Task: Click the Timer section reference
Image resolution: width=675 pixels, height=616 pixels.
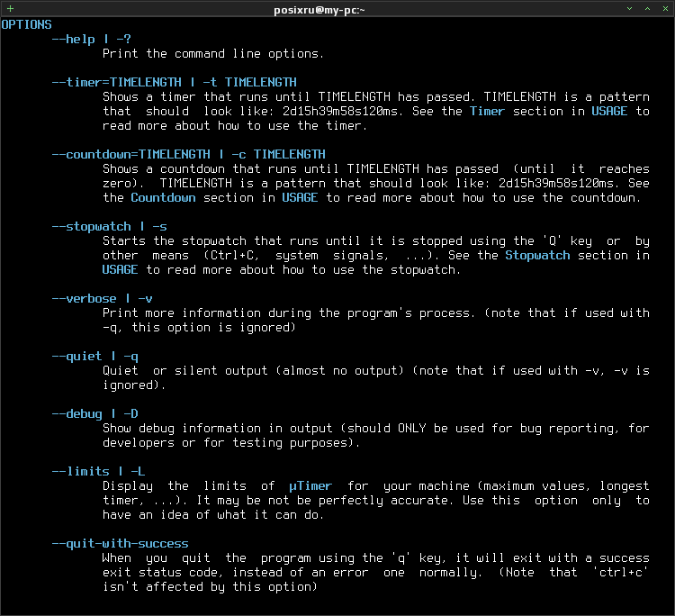Action: [x=487, y=111]
